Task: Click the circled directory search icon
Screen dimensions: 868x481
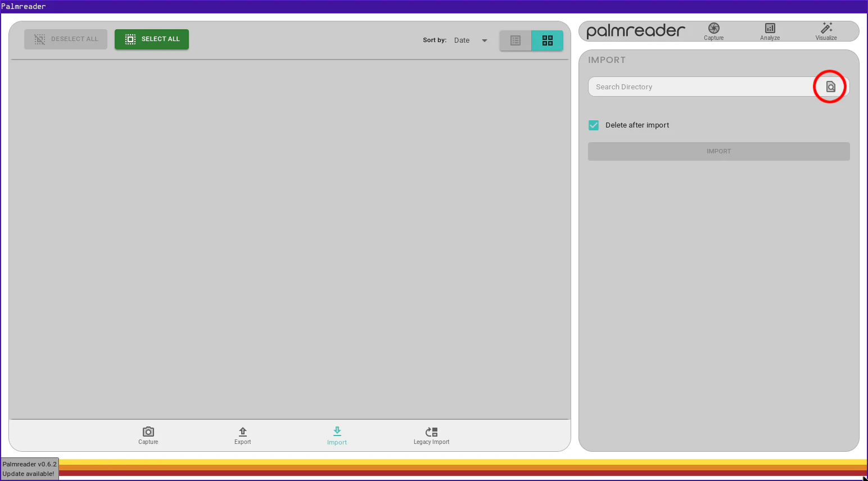Action: pos(830,87)
